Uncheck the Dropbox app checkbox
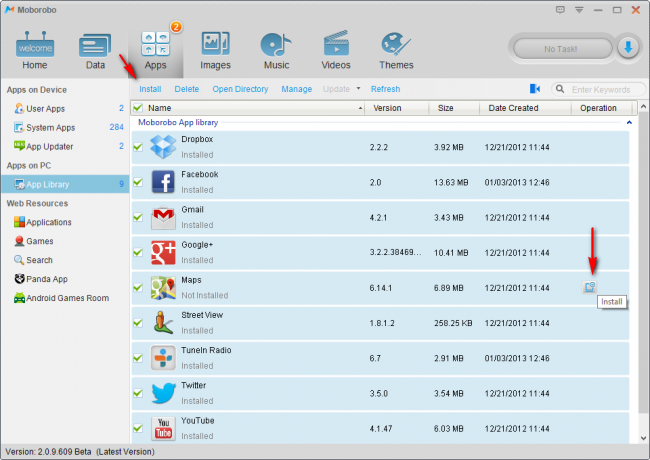The width and height of the screenshot is (650, 460). coord(138,148)
